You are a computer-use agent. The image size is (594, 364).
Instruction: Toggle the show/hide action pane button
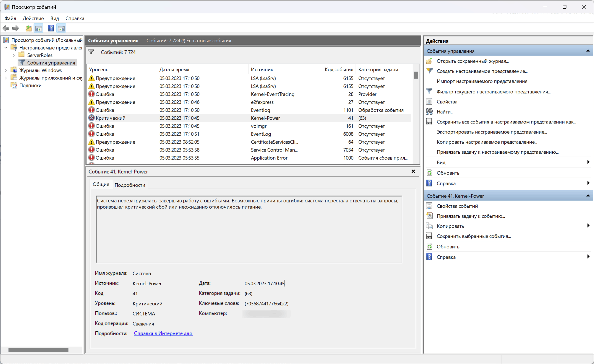tap(61, 28)
